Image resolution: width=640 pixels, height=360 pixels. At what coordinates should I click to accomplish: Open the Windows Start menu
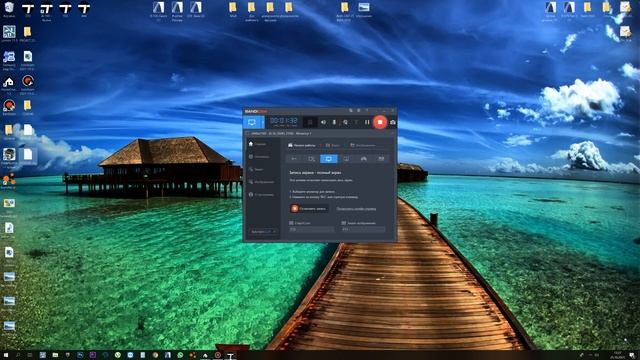[x=6, y=355]
